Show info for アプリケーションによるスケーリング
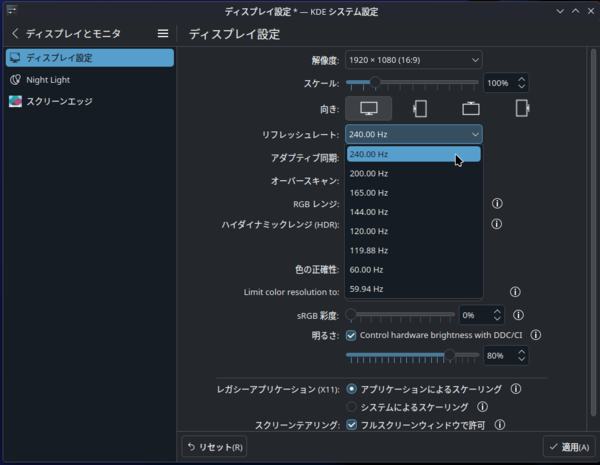The image size is (600, 465). (x=516, y=389)
